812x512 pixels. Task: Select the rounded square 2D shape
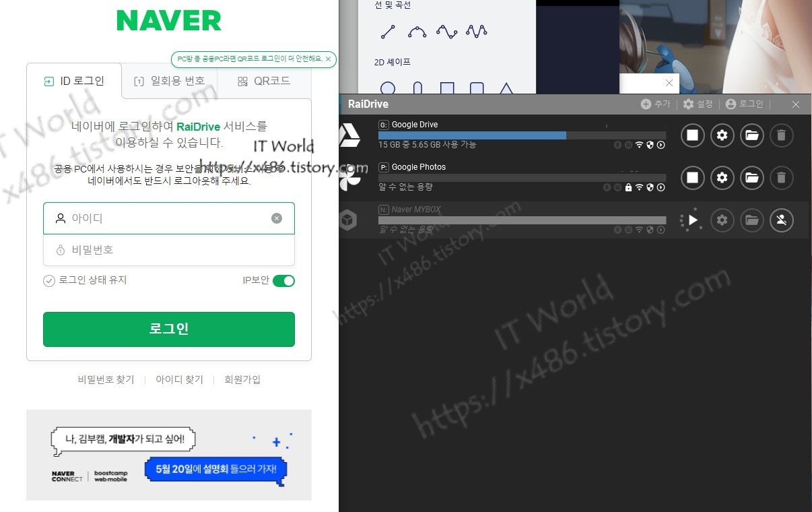coord(477,88)
